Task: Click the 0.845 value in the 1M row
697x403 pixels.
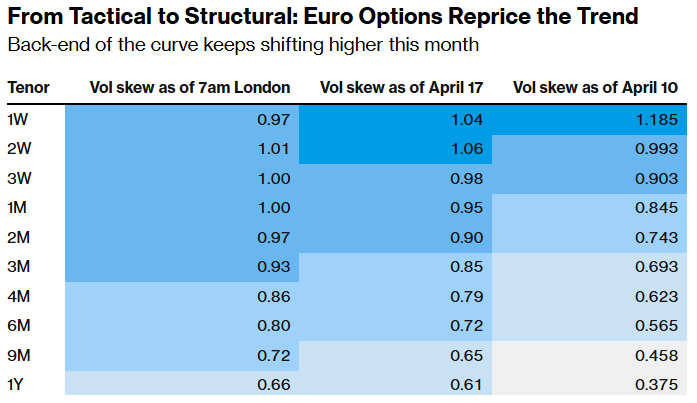Action: click(x=658, y=209)
